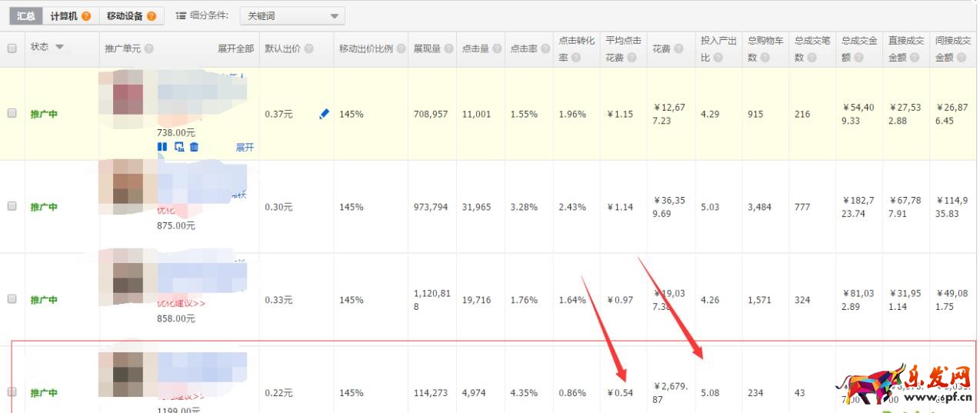Click help icon next to 推广单元 header
980x413 pixels.
(148, 48)
